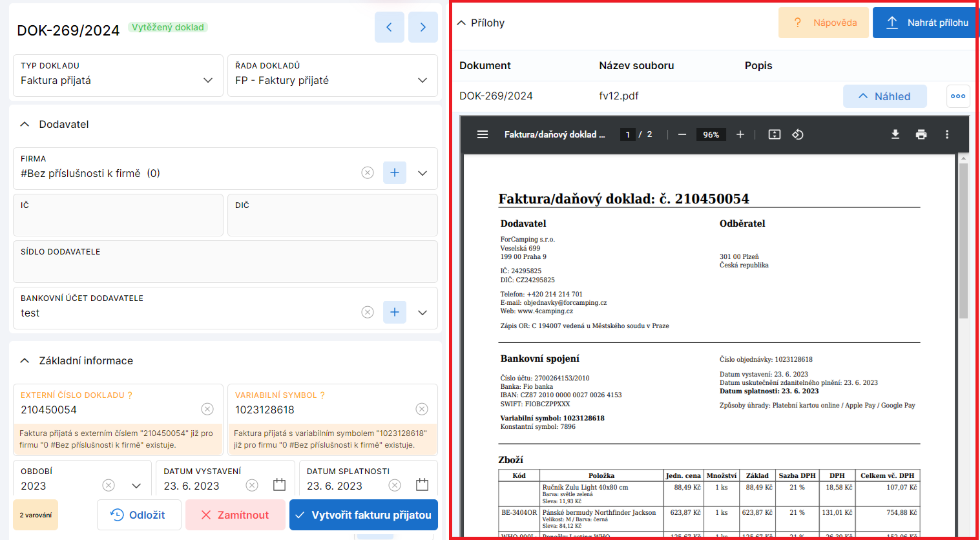Click DOK-269/2024 in the attachments table
The image size is (980, 540).
[496, 96]
